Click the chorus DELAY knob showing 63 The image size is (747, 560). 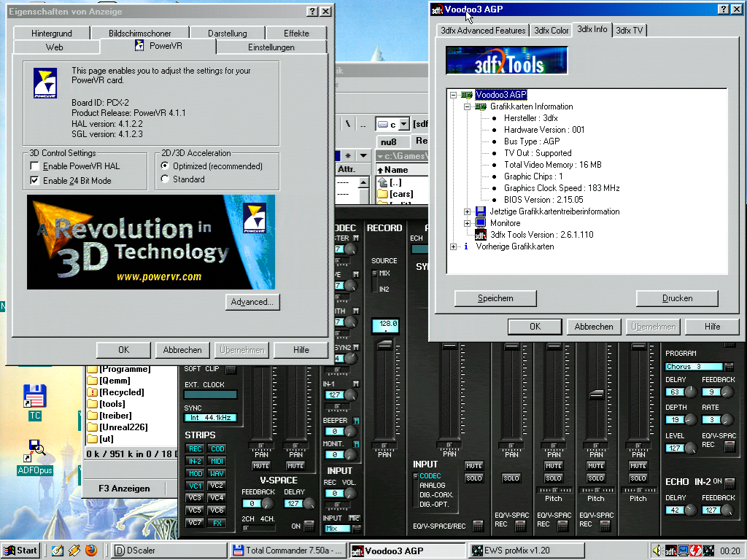[x=690, y=392]
